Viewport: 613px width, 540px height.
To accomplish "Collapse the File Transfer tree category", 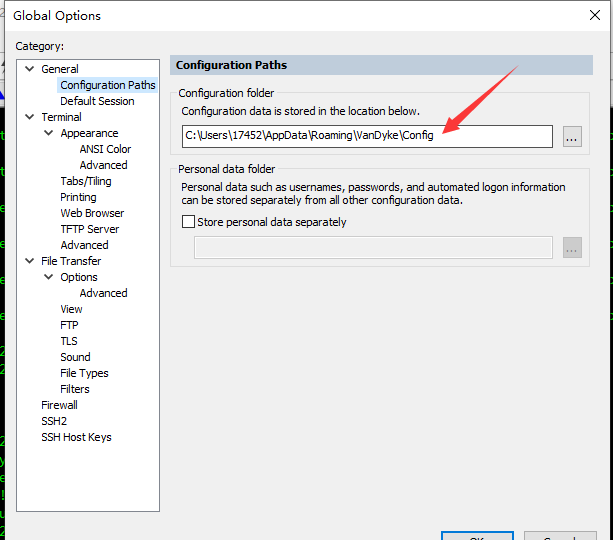I will tap(28, 261).
